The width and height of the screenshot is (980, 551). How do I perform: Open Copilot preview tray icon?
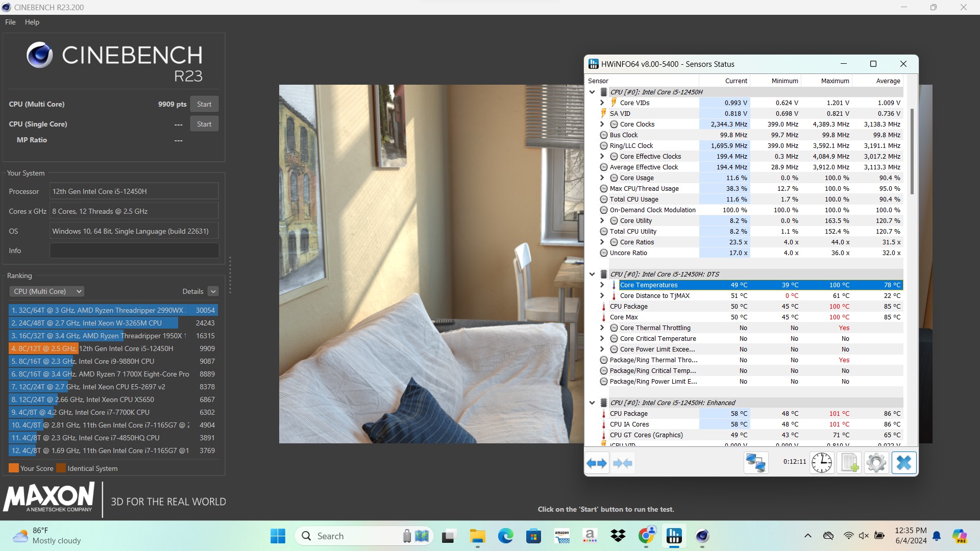(x=960, y=536)
